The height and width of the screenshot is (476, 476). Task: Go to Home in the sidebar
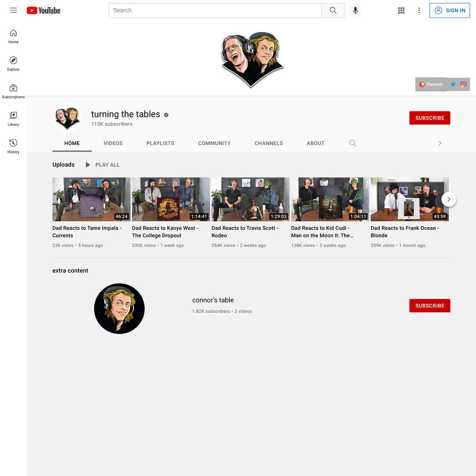click(13, 37)
